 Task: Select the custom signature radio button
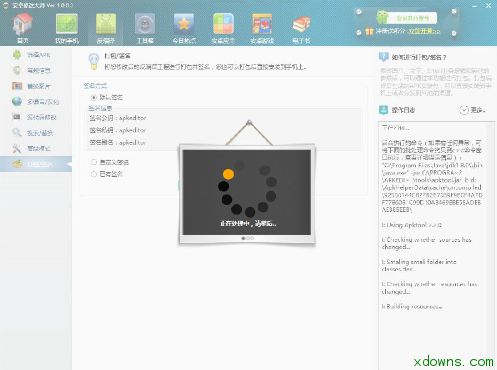pyautogui.click(x=94, y=162)
